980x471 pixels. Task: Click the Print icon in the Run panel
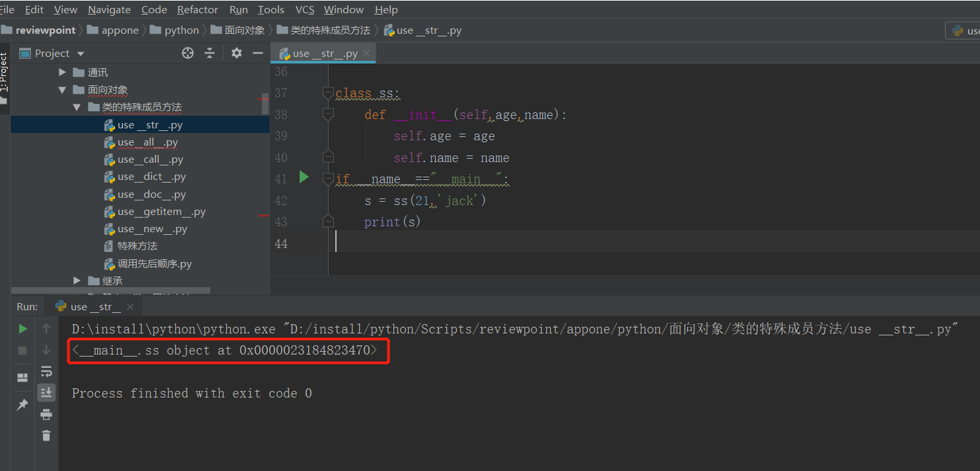coord(46,415)
